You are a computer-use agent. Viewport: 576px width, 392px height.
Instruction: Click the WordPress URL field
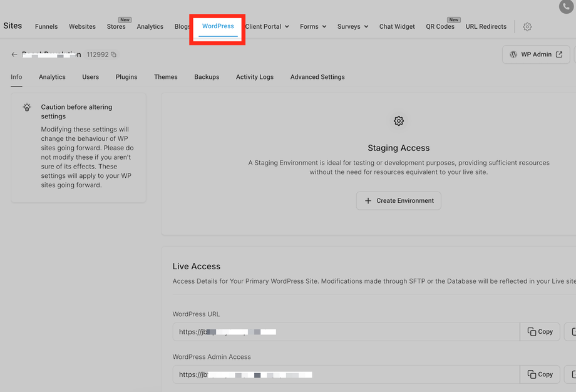point(346,332)
